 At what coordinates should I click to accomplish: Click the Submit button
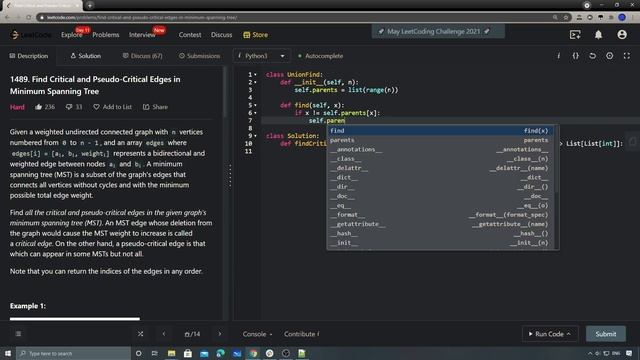[x=606, y=334]
